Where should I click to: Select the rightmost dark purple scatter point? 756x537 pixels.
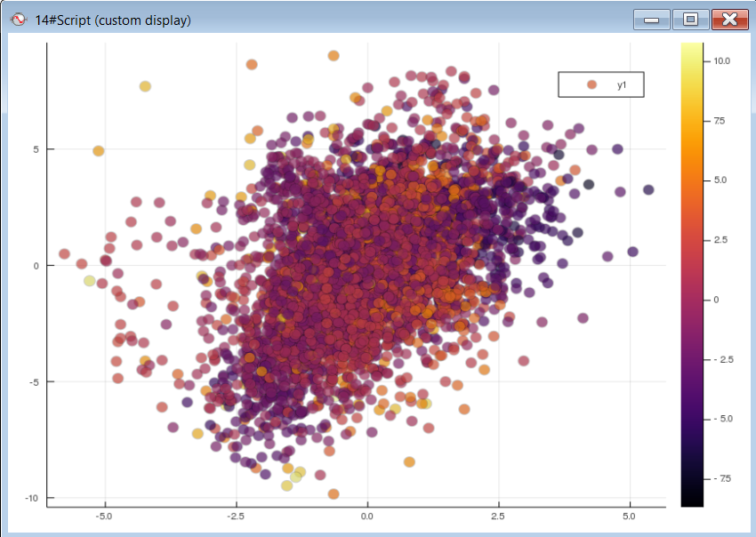coord(648,189)
